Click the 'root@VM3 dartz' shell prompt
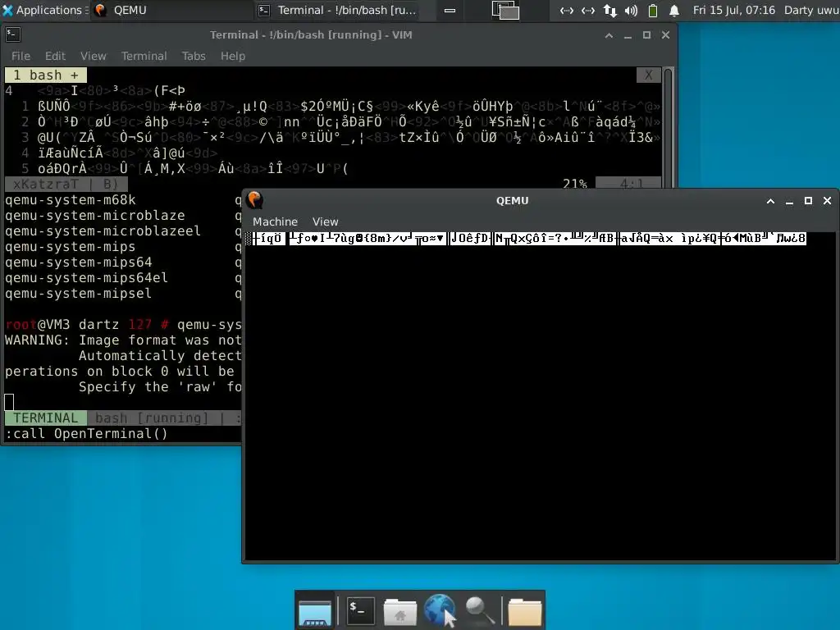This screenshot has width=840, height=630. (x=62, y=325)
